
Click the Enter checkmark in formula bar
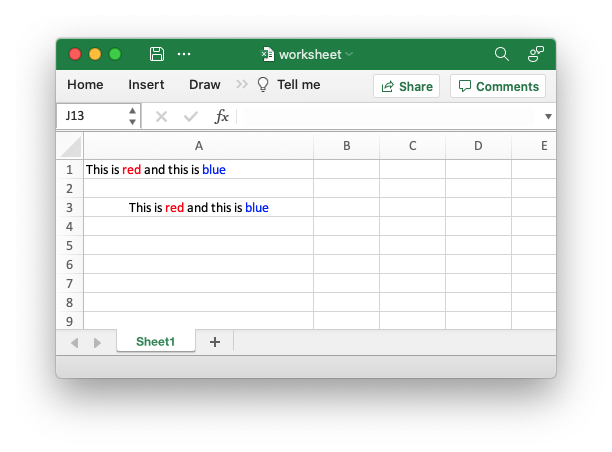[191, 116]
